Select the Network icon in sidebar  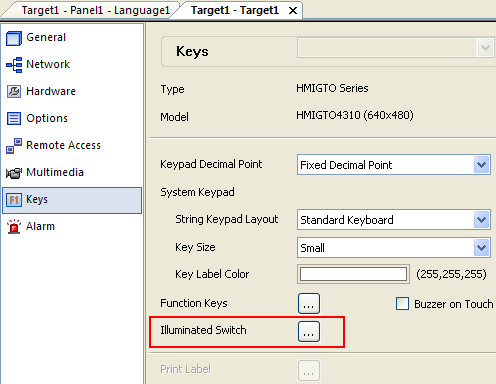tap(14, 65)
